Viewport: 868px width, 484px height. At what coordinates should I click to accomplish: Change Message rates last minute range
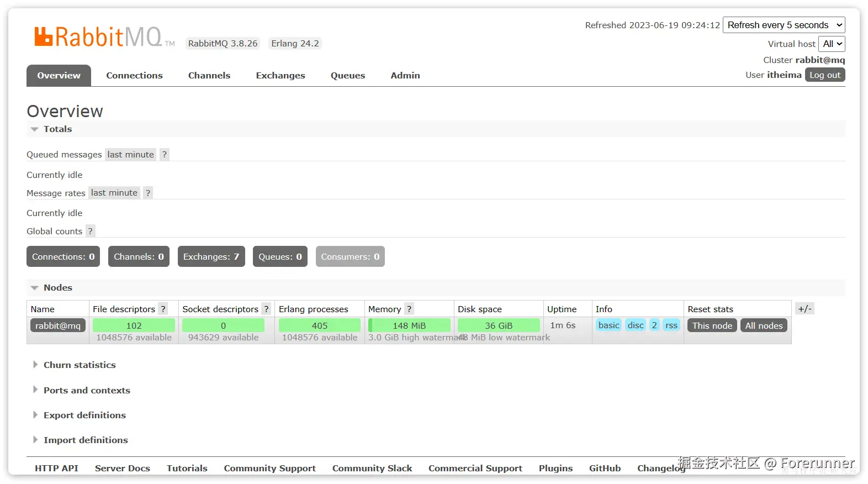tap(114, 193)
